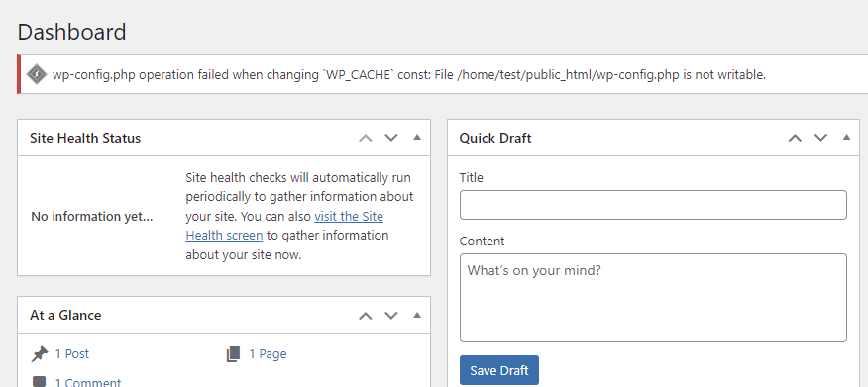Click the pages icon beside 1 Page

[x=233, y=353]
